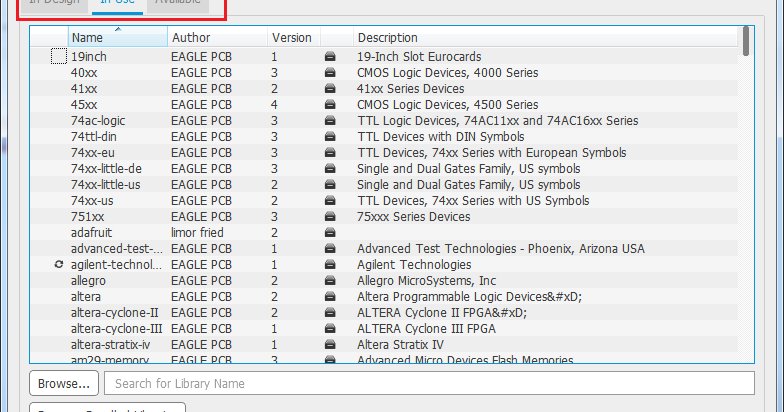Click the library icon in the allegro row
Image resolution: width=784 pixels, height=412 pixels.
pos(330,280)
